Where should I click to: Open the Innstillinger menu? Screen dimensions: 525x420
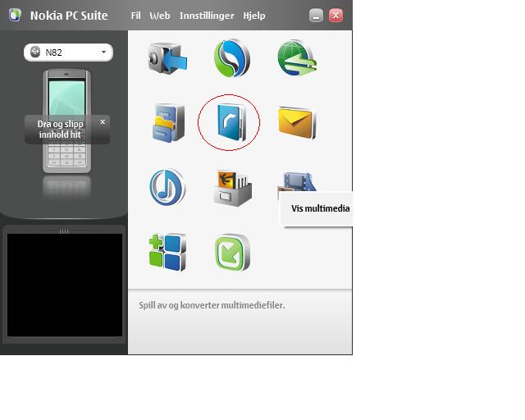coord(207,16)
